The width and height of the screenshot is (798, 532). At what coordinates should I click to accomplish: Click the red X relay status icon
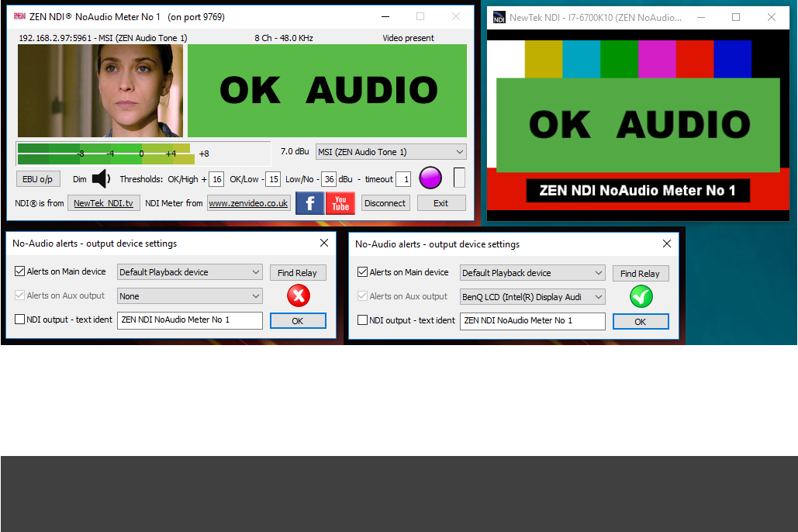(299, 295)
